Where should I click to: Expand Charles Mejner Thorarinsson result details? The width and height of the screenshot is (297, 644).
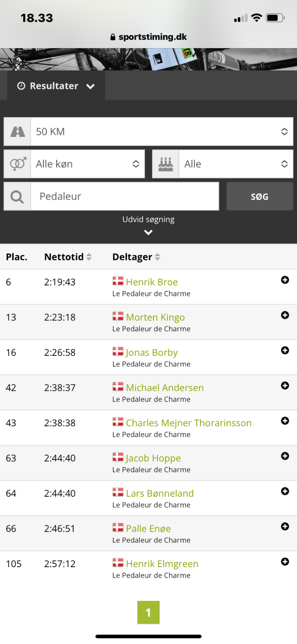tap(285, 421)
